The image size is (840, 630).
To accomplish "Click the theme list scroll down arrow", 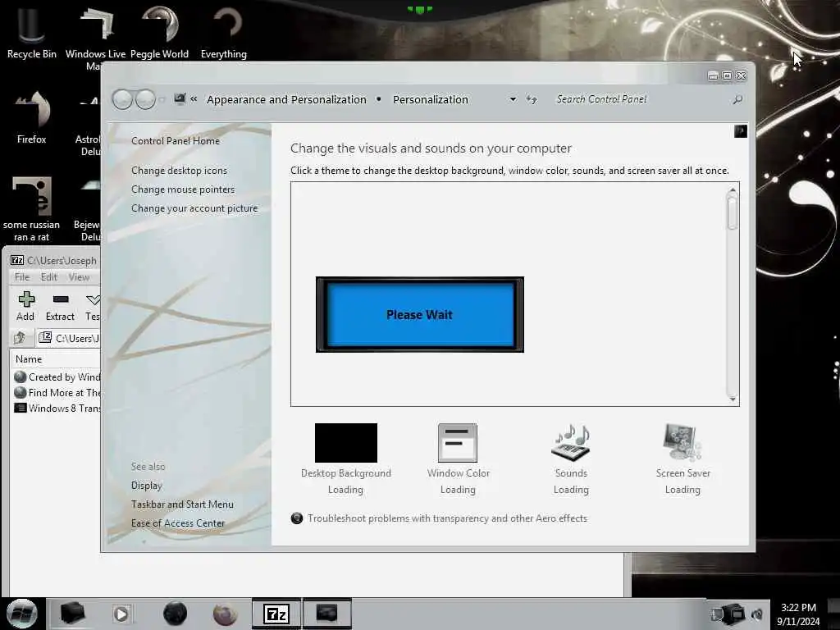I will coord(732,399).
